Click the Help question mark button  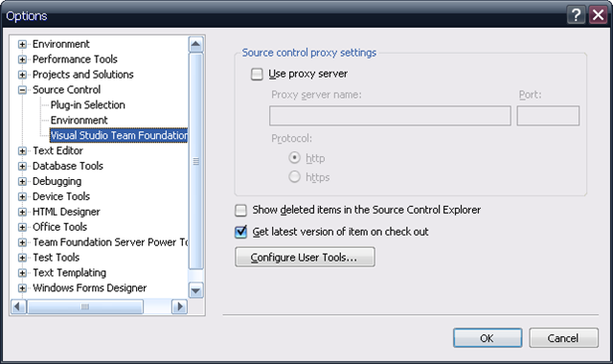[x=576, y=15]
